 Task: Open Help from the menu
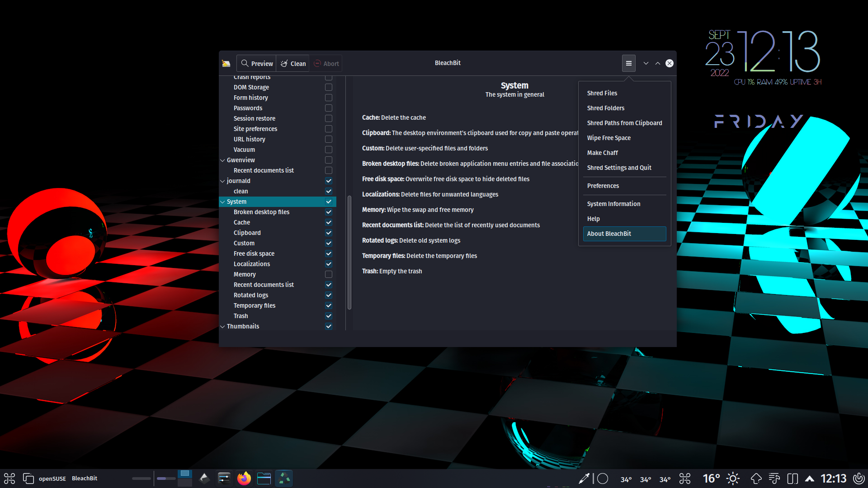point(624,219)
